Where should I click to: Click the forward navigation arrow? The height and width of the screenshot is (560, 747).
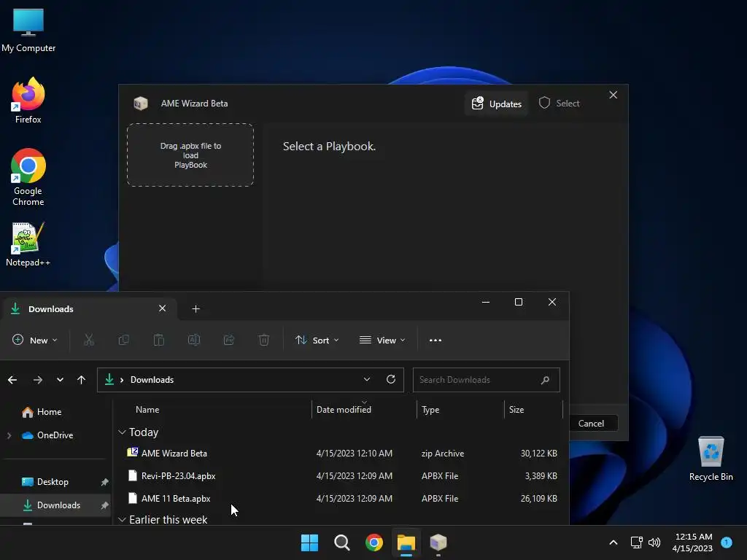click(x=38, y=379)
